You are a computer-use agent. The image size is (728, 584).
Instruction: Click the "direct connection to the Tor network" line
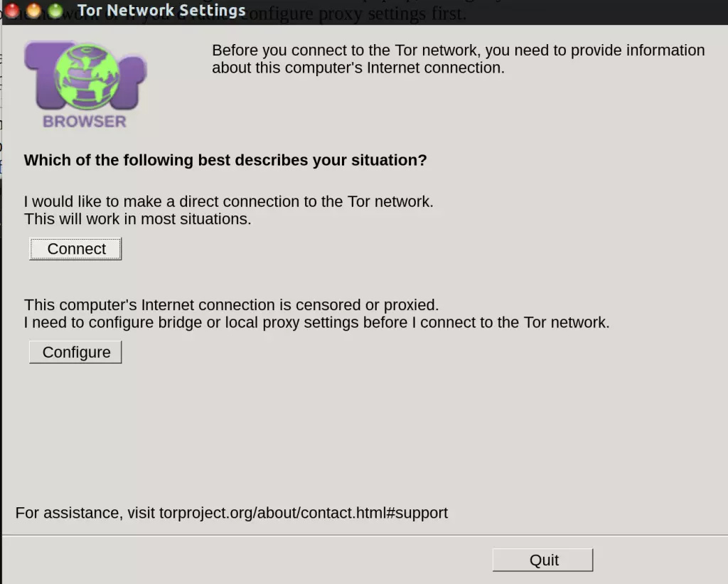click(228, 201)
